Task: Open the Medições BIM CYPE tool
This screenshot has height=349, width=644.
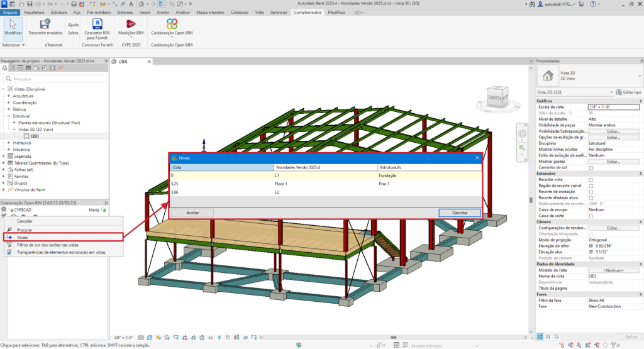Action: 131,27
